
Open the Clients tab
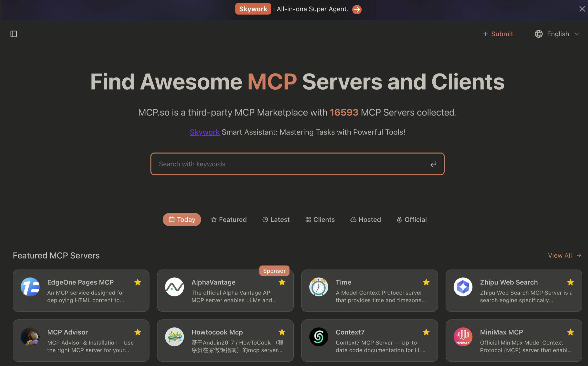point(320,220)
